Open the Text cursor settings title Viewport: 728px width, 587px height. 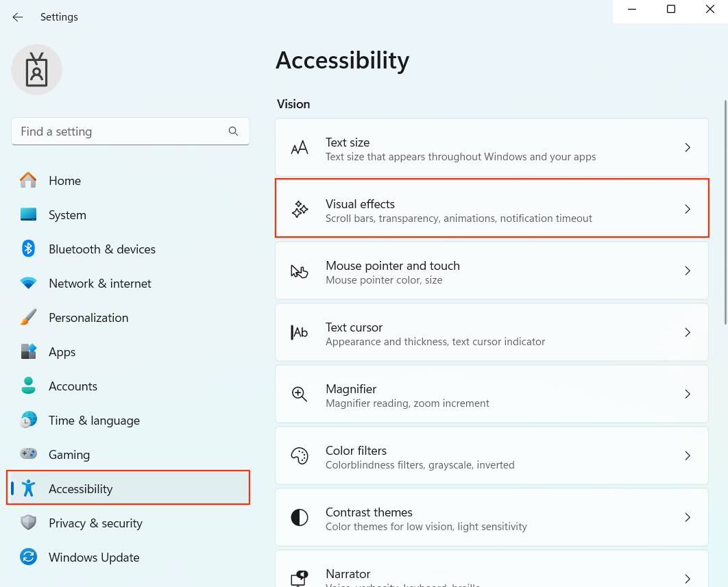click(354, 327)
